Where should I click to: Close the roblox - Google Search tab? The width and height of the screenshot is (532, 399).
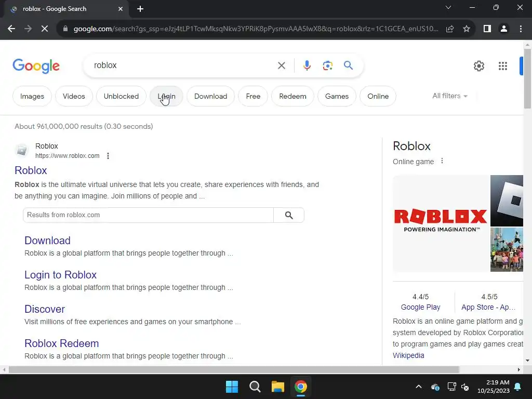121,9
